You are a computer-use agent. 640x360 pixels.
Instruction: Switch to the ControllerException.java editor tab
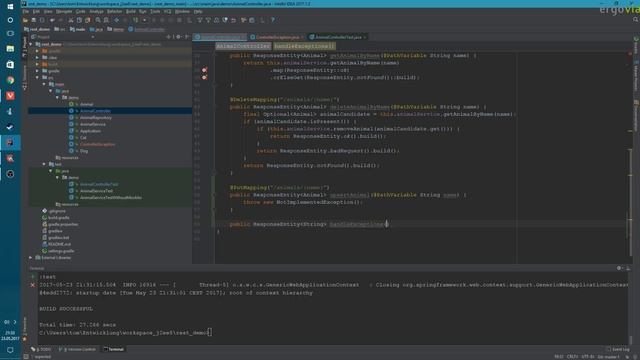(x=277, y=37)
